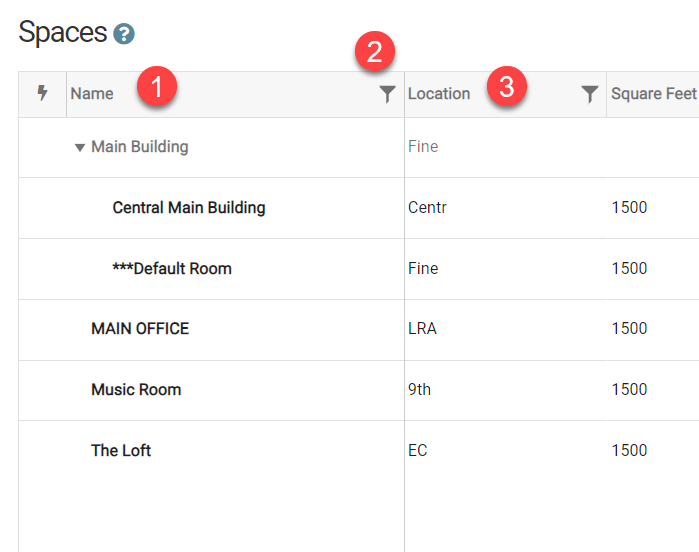Screen dimensions: 699x552
Task: Click the LRA location cell
Action: 422,329
